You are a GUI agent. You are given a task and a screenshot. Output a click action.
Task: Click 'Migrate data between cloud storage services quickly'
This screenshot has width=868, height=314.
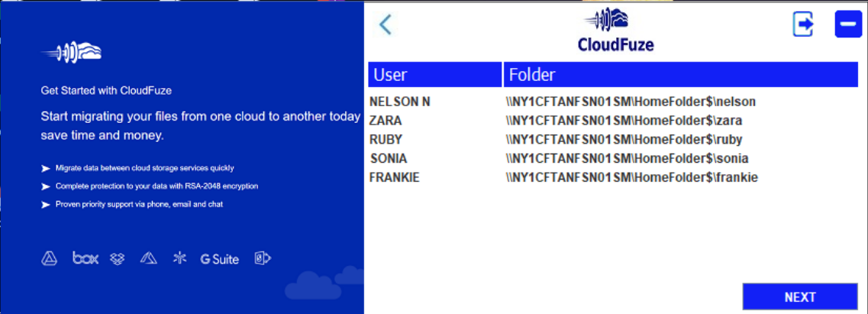(x=144, y=168)
